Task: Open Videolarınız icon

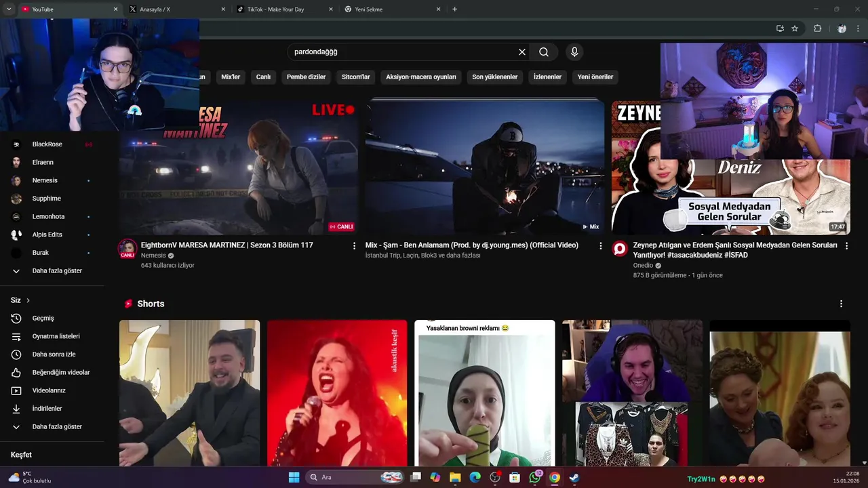Action: click(x=16, y=390)
